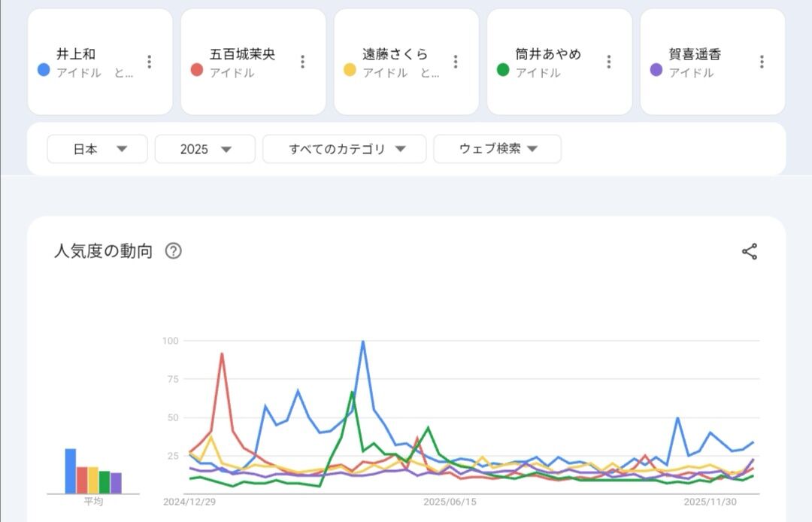The height and width of the screenshot is (522, 812).
Task: Click the green dot for 筒井あやめ
Action: tap(503, 70)
